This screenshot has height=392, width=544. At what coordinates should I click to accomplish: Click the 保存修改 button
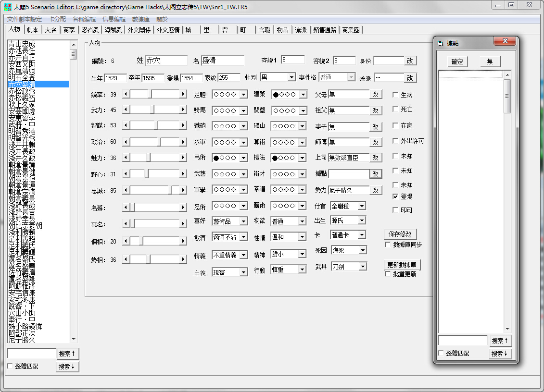pos(400,234)
